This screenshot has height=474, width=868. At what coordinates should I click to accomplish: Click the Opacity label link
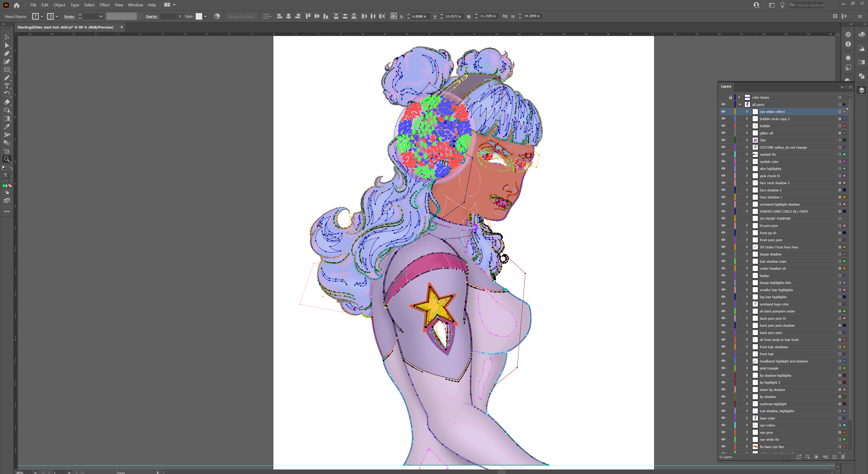(152, 17)
